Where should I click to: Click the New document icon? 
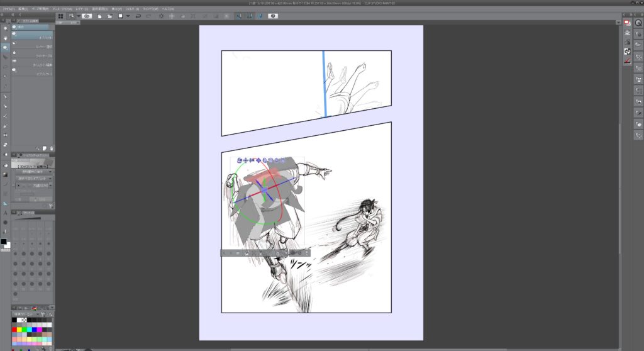pyautogui.click(x=99, y=16)
